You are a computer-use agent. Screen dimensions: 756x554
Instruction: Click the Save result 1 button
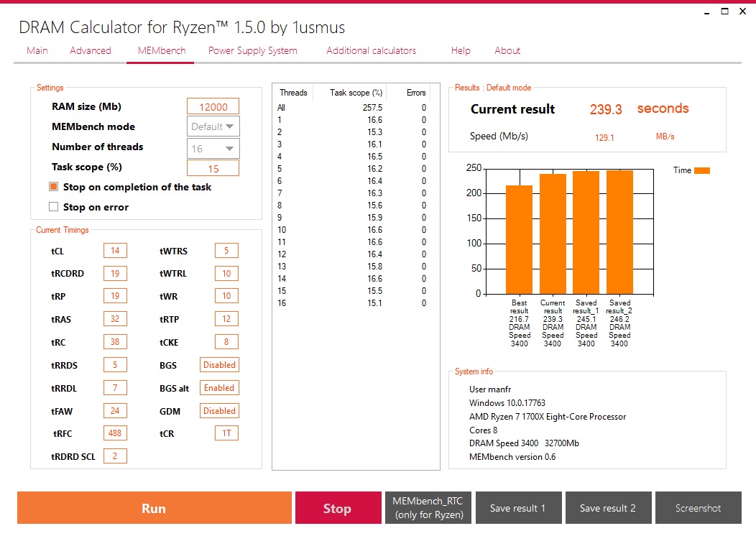pos(519,508)
